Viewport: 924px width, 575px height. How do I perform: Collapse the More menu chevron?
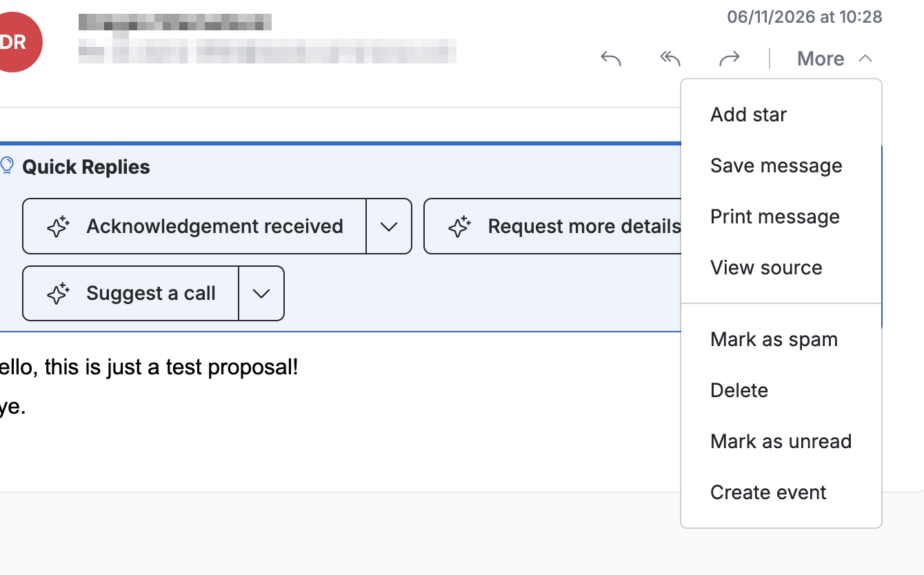coord(865,59)
